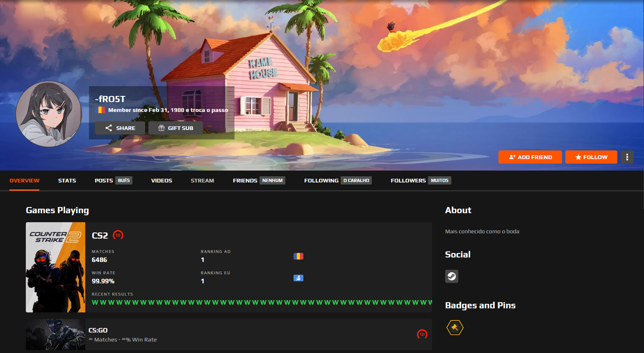Click the flag next to Member since

tap(100, 110)
